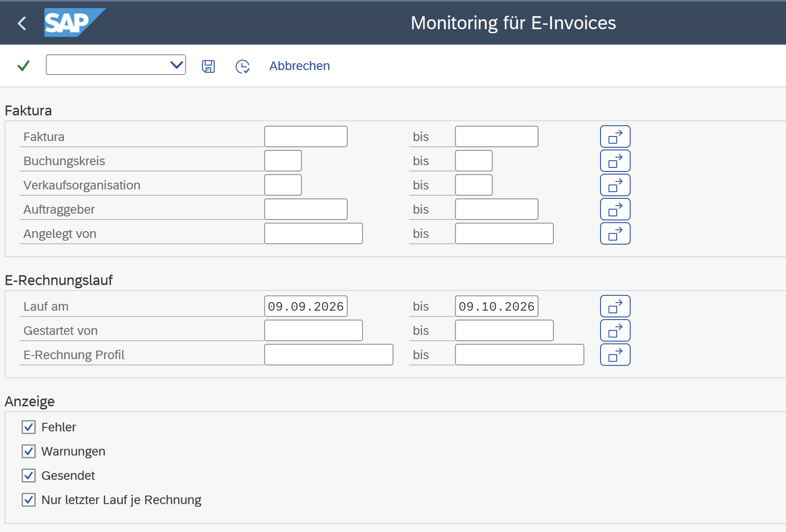Click the E-Rechnungslauf section heading
Image resolution: width=786 pixels, height=532 pixels.
[x=59, y=280]
